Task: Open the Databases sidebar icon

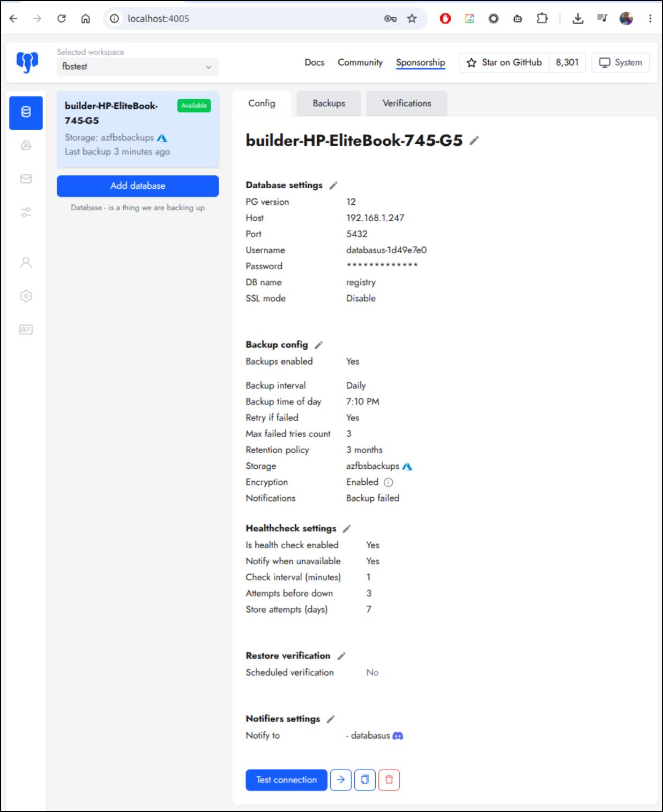Action: [x=26, y=113]
